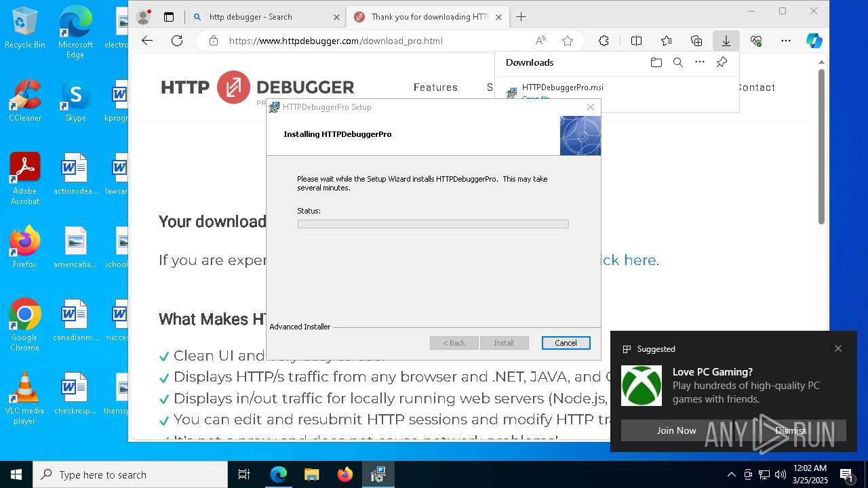Open Adobe Acrobat desktop shortcut
Screen dimensions: 868x488
(x=25, y=179)
